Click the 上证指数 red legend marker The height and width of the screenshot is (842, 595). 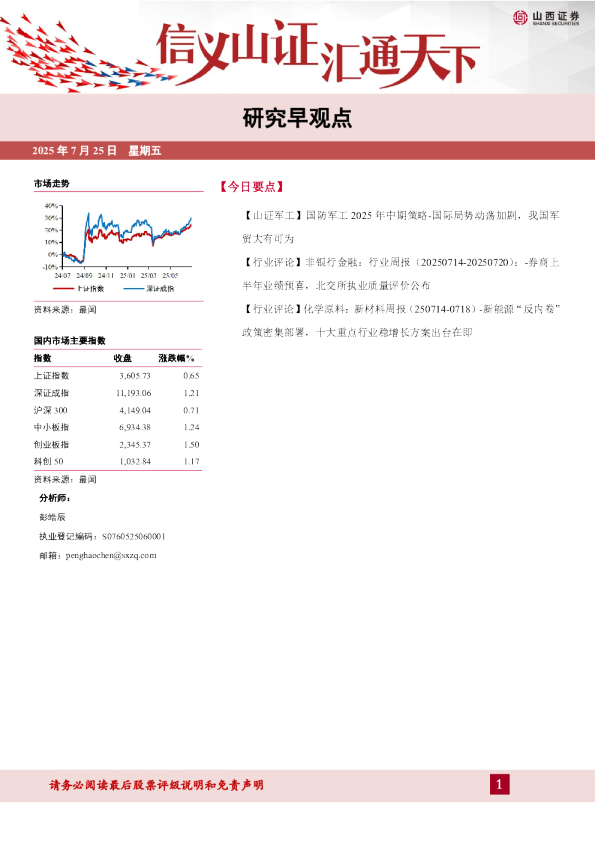pyautogui.click(x=63, y=289)
